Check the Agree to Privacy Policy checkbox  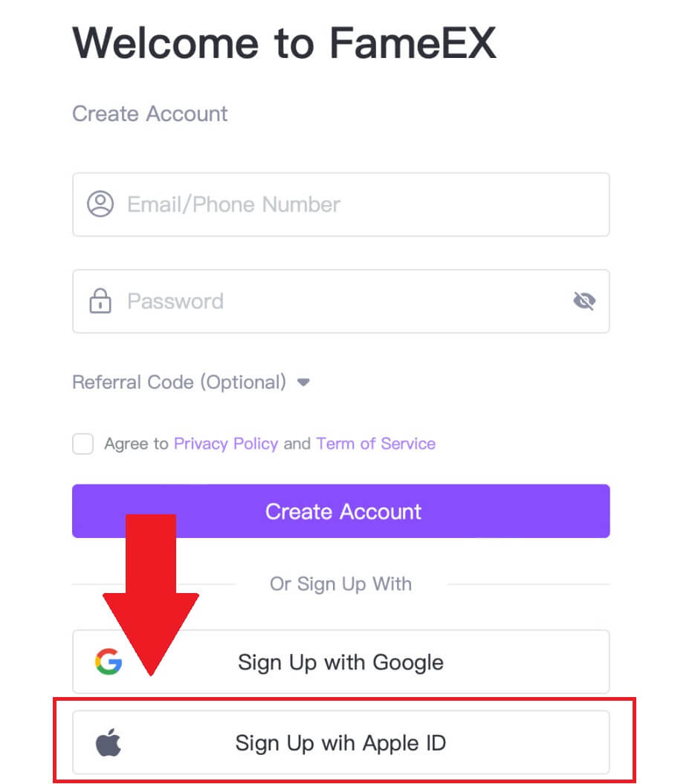click(x=83, y=444)
